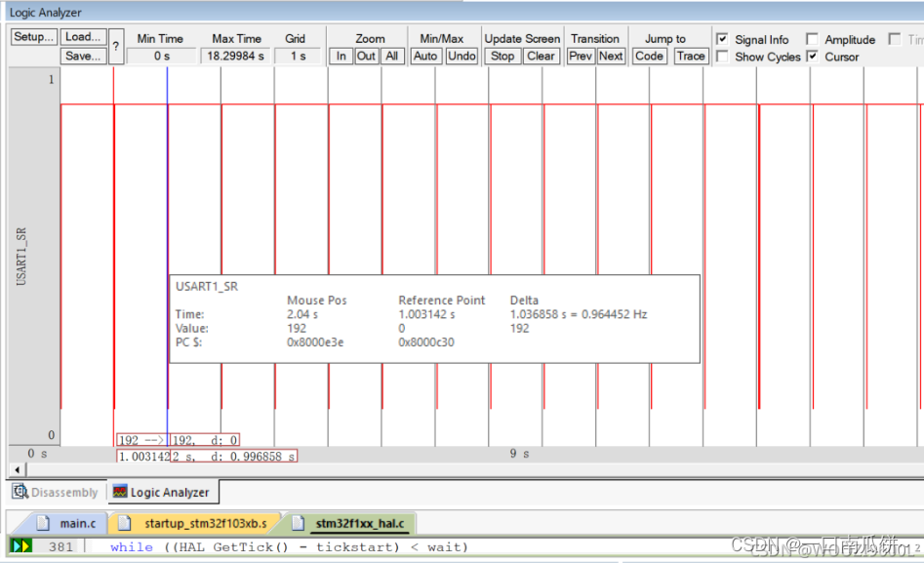
Task: Select the USART1_SR signal label
Action: (x=21, y=257)
